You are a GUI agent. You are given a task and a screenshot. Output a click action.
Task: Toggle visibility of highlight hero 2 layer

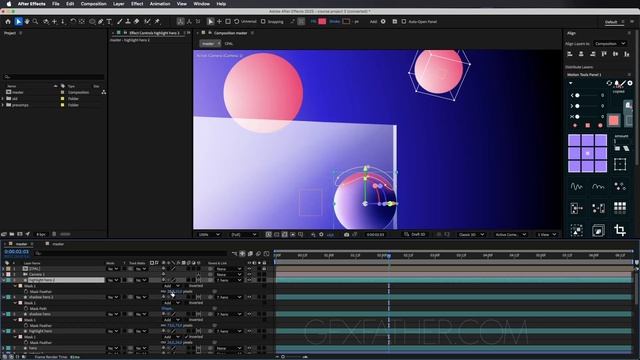(249, 280)
